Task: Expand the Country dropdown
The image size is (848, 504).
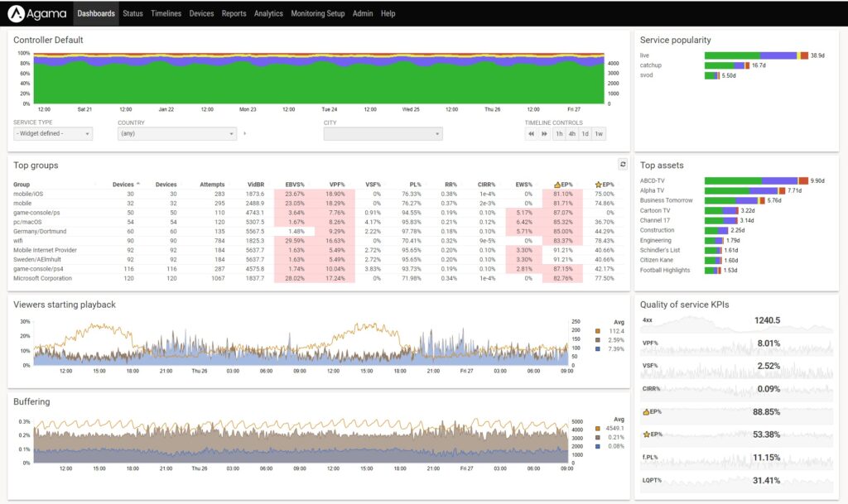Action: pyautogui.click(x=177, y=133)
